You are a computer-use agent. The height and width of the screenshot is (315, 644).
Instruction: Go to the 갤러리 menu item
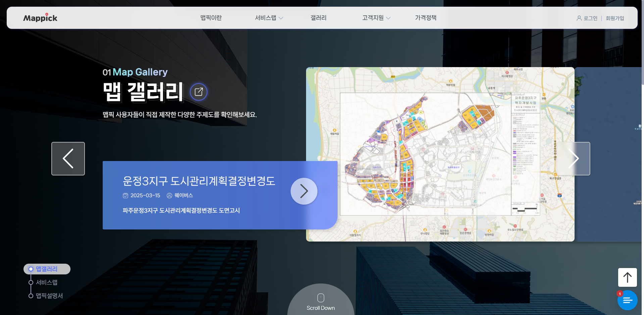pyautogui.click(x=318, y=18)
